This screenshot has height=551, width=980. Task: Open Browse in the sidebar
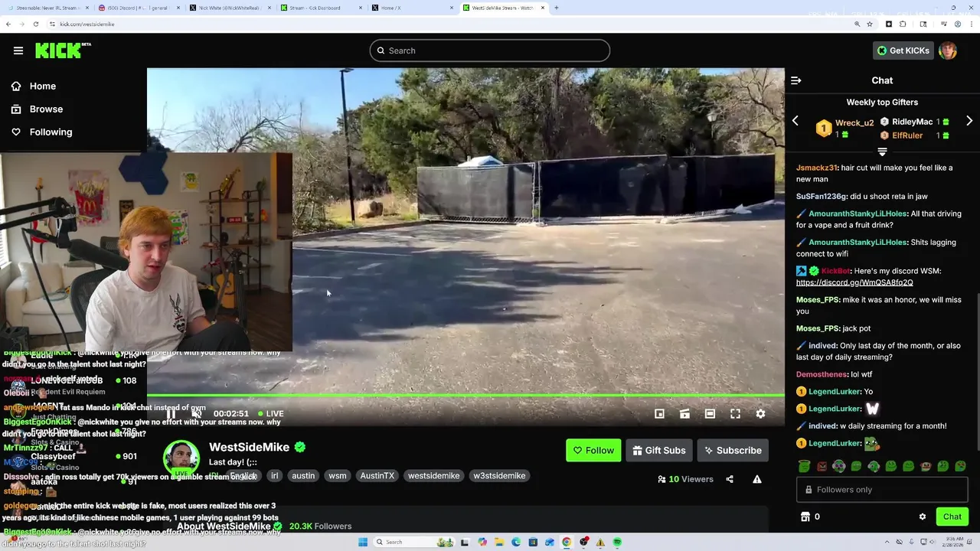click(x=46, y=109)
